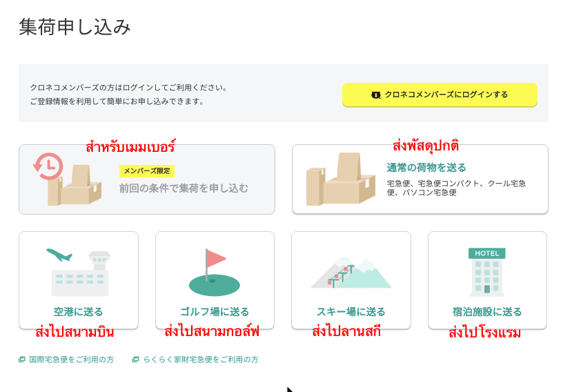Open the 通常の荷物を送る heading
The height and width of the screenshot is (392, 572).
coord(426,168)
